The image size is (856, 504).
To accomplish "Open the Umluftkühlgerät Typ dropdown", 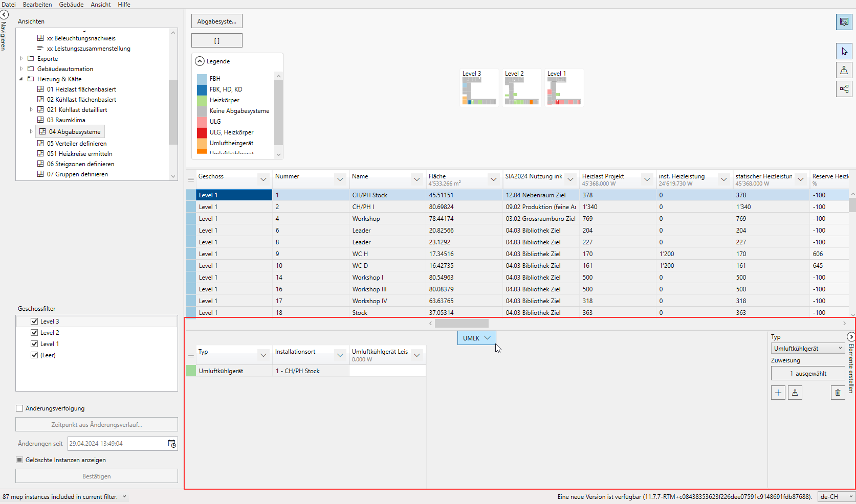I will pyautogui.click(x=807, y=349).
